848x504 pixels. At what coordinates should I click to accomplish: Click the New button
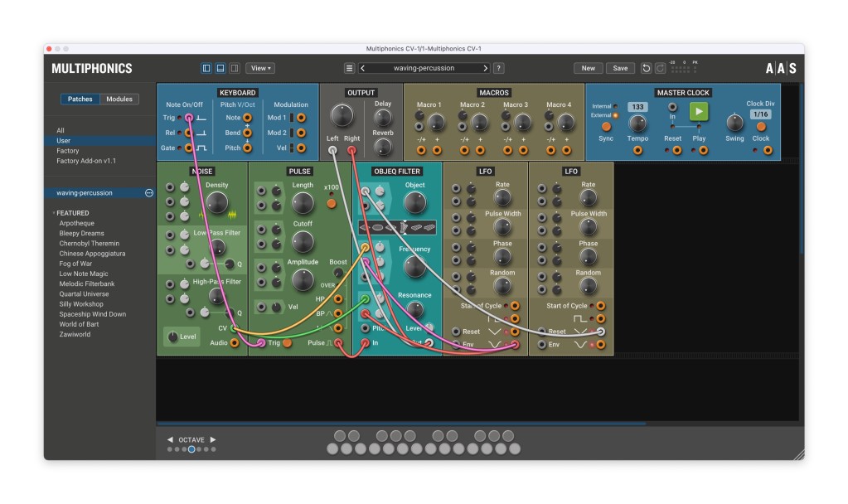tap(588, 68)
